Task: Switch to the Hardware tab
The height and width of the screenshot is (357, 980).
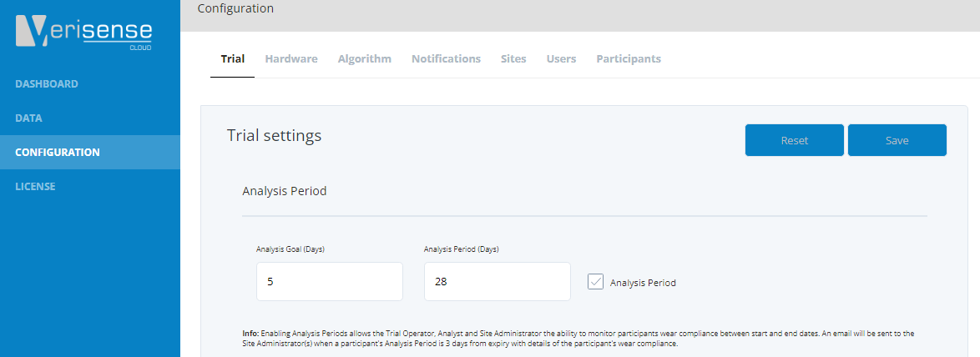Action: (x=291, y=58)
